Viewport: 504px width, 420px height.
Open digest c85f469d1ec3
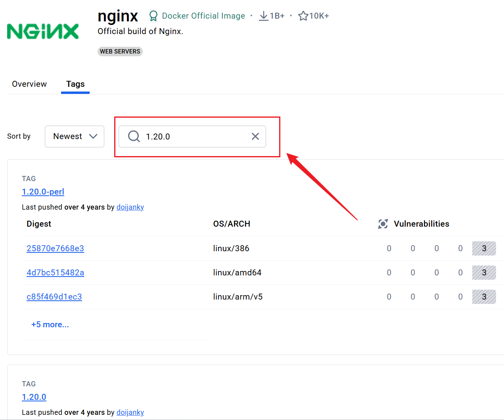54,297
